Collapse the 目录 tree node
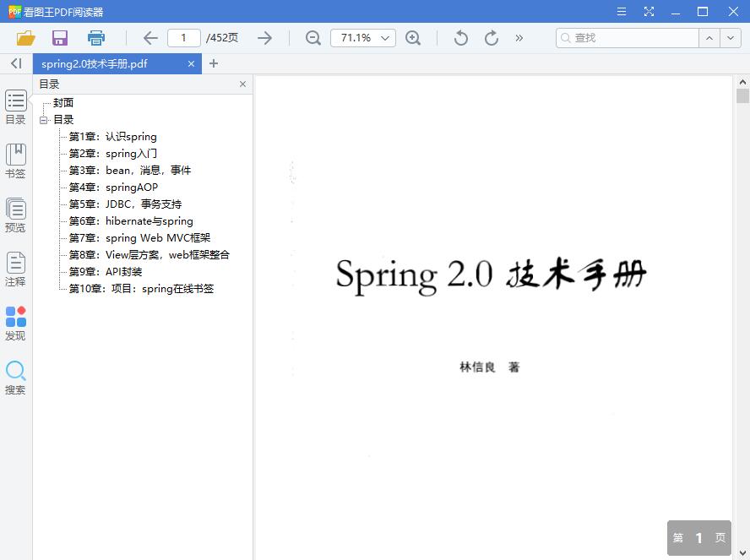The width and height of the screenshot is (750, 560). [44, 119]
